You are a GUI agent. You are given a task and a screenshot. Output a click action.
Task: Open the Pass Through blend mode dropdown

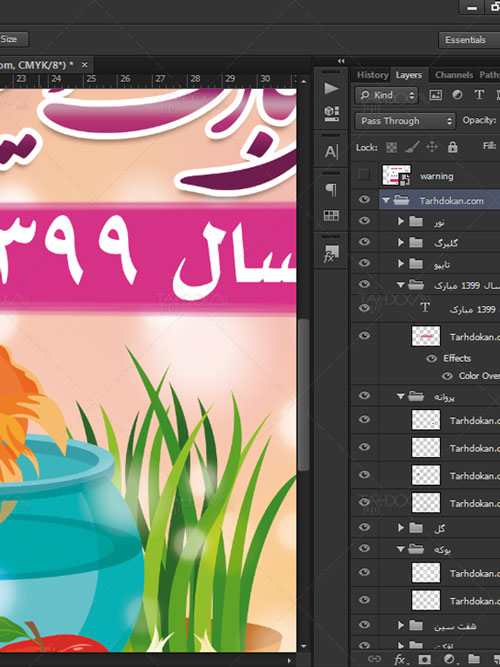point(405,121)
